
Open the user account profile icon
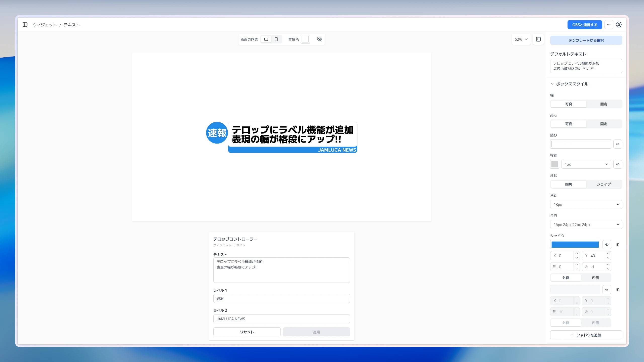click(619, 25)
